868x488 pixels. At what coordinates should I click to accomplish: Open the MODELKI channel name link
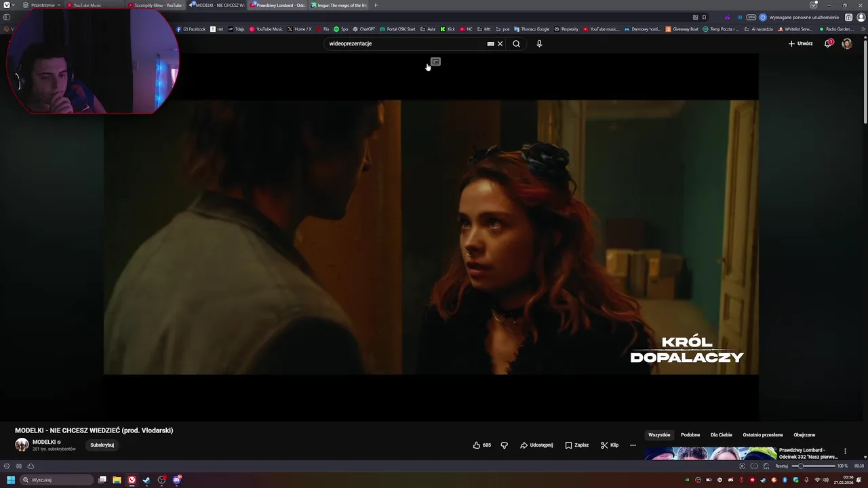tap(44, 442)
